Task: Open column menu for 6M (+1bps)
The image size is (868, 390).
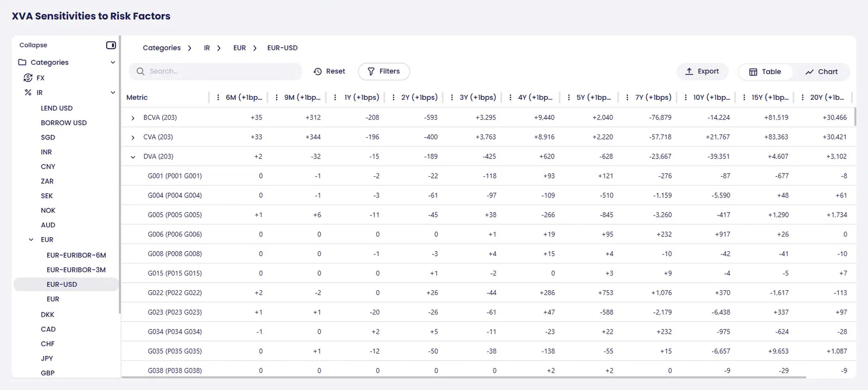Action: 218,98
